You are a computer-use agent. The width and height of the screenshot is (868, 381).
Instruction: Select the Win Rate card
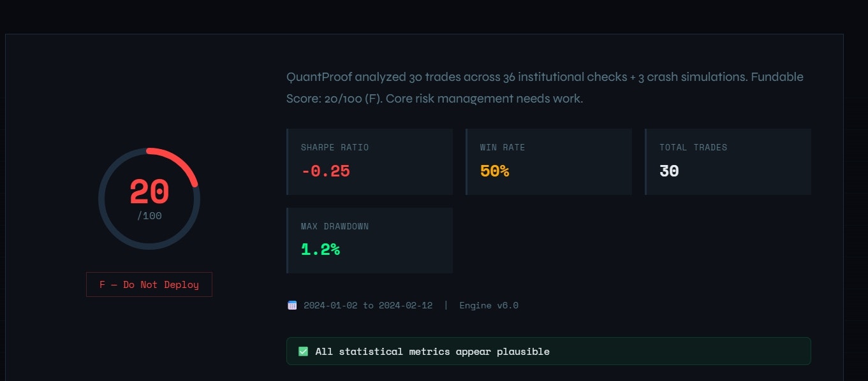[x=548, y=161]
